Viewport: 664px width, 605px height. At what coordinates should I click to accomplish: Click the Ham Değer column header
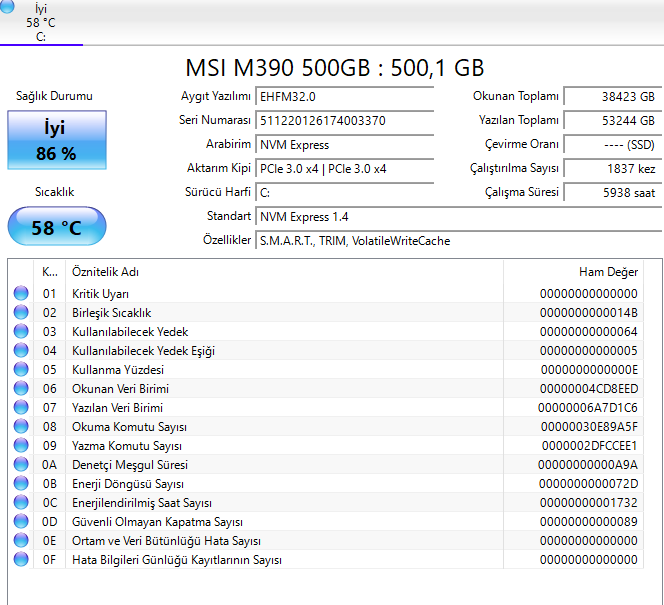click(608, 271)
